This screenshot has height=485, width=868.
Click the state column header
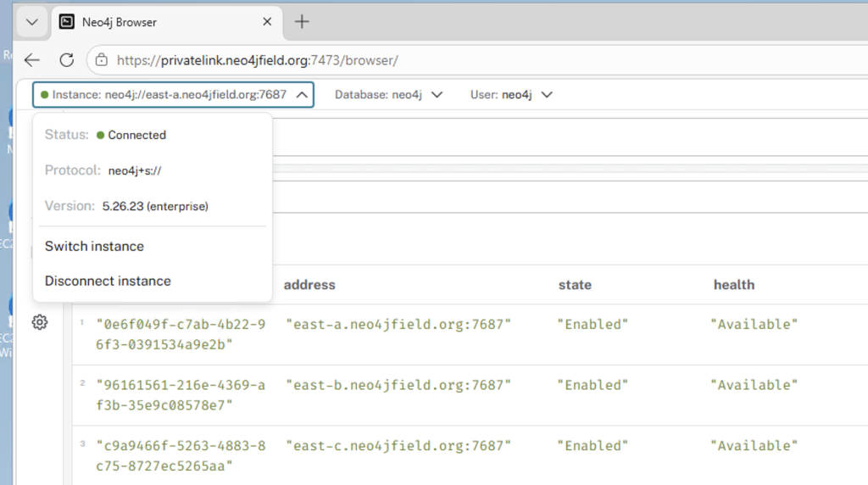click(x=575, y=285)
